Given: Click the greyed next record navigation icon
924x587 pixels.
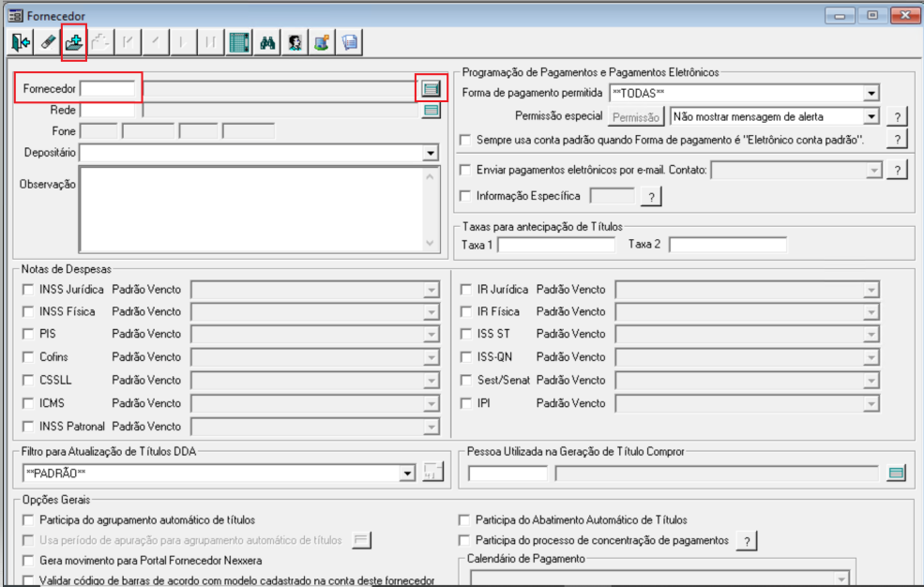Looking at the screenshot, I should point(183,42).
